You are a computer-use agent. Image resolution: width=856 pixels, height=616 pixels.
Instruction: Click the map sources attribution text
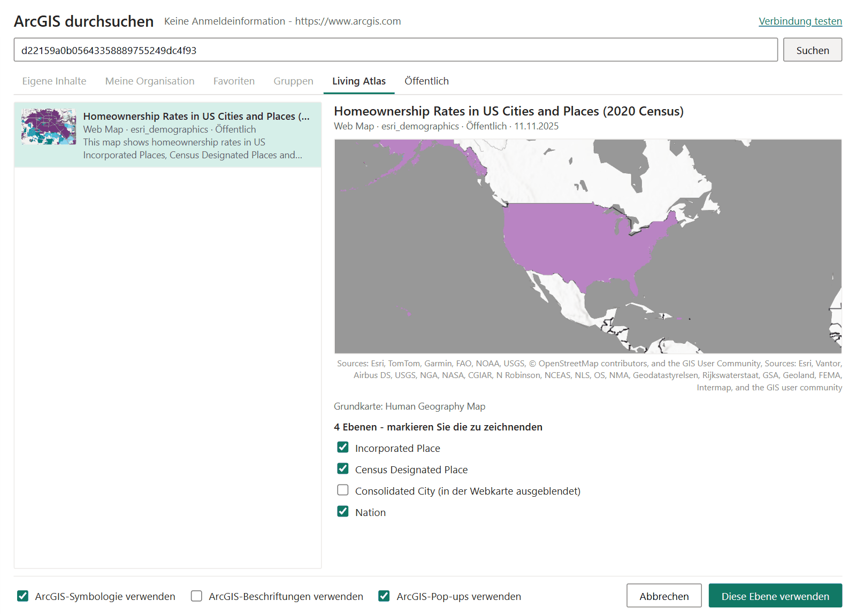tap(589, 375)
